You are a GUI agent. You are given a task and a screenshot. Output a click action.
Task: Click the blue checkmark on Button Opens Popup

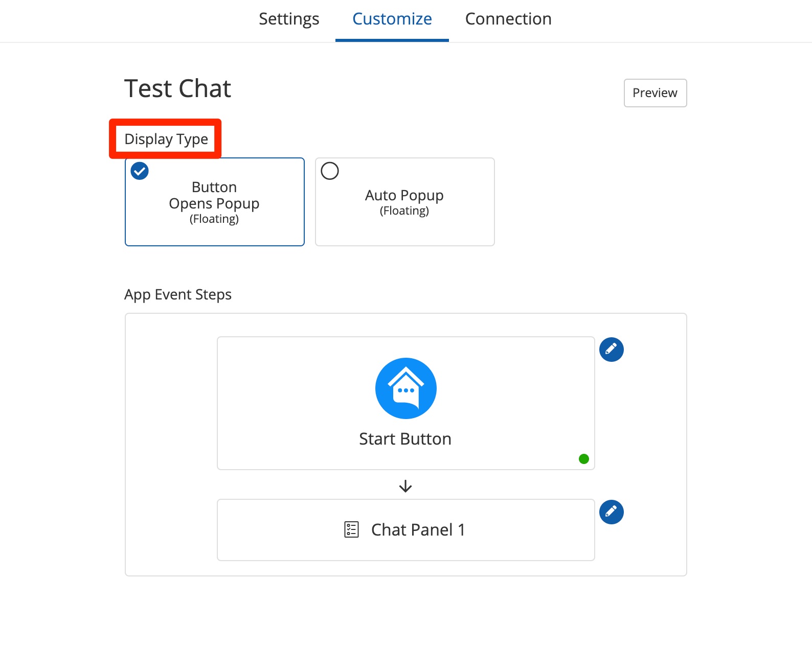point(140,171)
